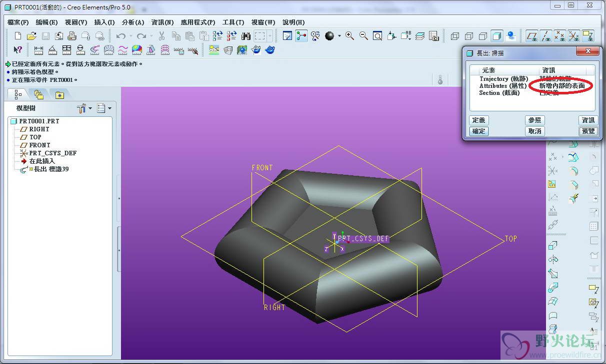Start the Diameter measurement tool
Image resolution: width=606 pixels, height=364 pixels.
[80, 50]
